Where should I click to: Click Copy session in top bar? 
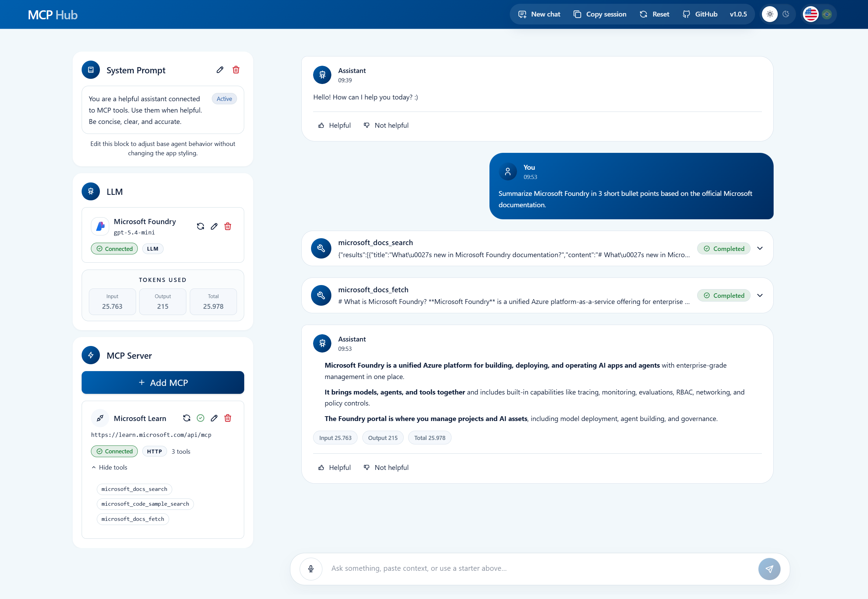point(600,14)
